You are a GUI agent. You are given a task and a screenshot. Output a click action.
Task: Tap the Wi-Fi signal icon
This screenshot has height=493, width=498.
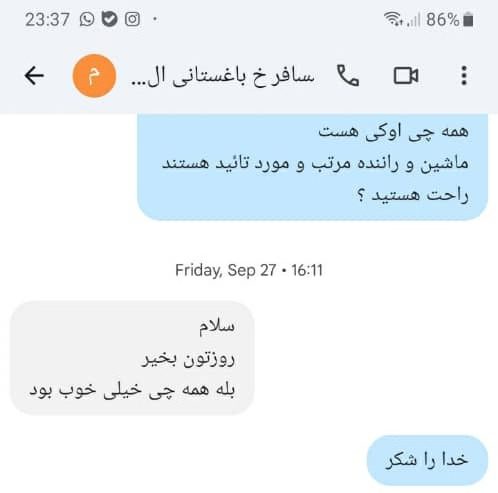click(x=393, y=19)
